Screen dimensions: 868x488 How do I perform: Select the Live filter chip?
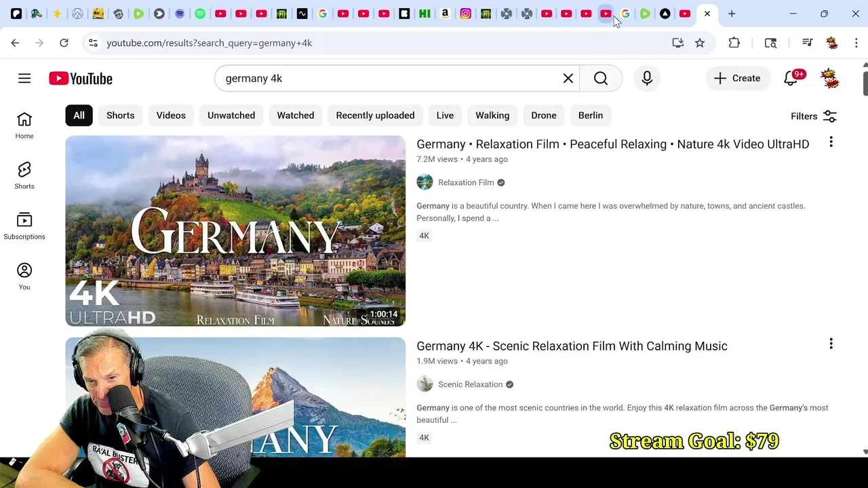(445, 115)
